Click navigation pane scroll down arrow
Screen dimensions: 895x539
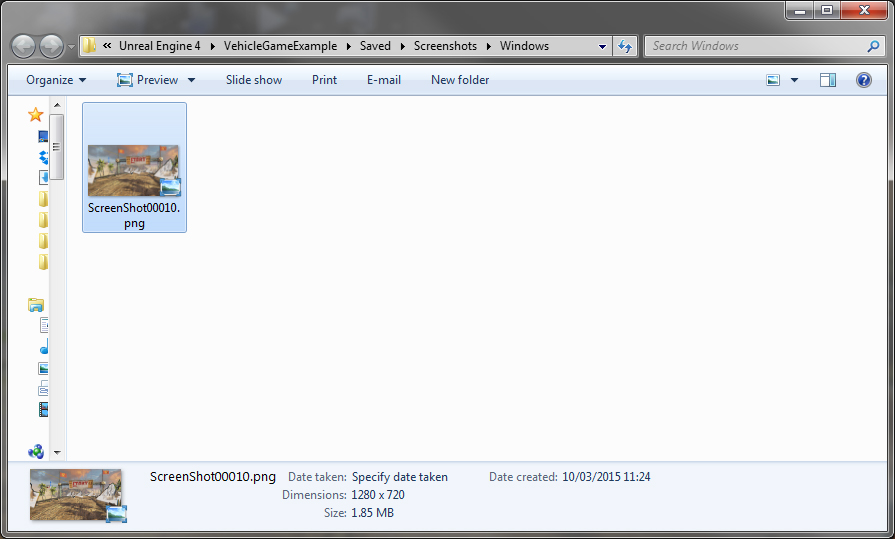[x=57, y=452]
